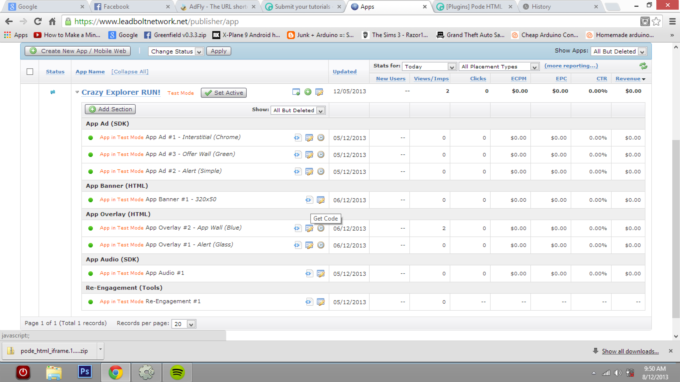Click the clock icon on App Ad #3 row
The height and width of the screenshot is (382, 680).
(321, 154)
